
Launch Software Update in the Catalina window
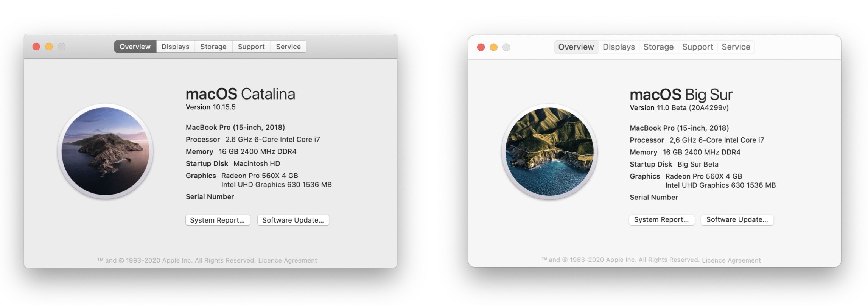click(x=293, y=220)
